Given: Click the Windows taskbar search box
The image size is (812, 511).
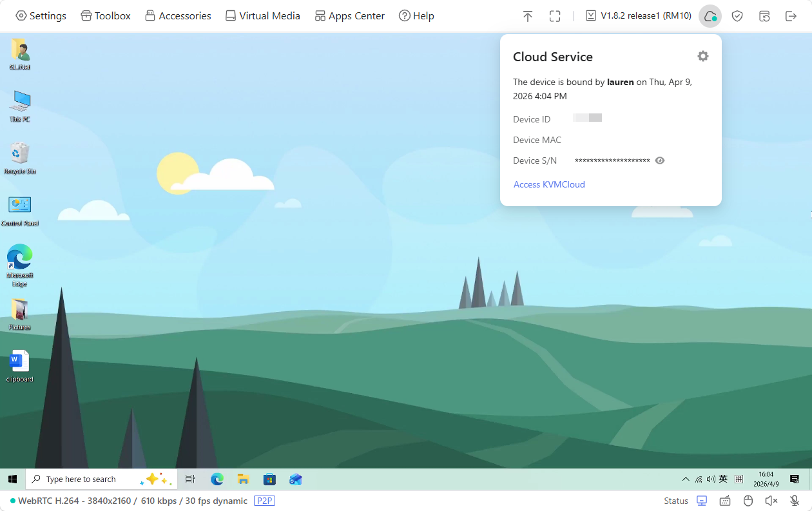Looking at the screenshot, I should [x=82, y=479].
